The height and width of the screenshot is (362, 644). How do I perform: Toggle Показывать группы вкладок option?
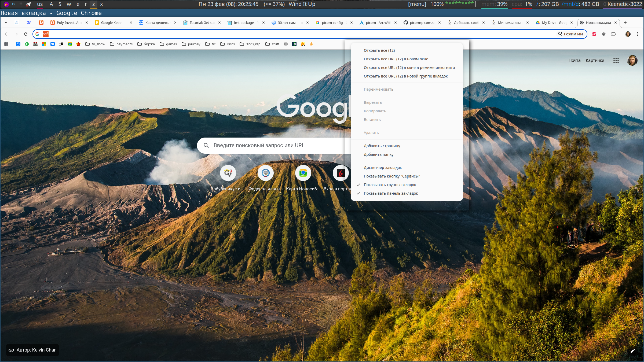(x=390, y=185)
